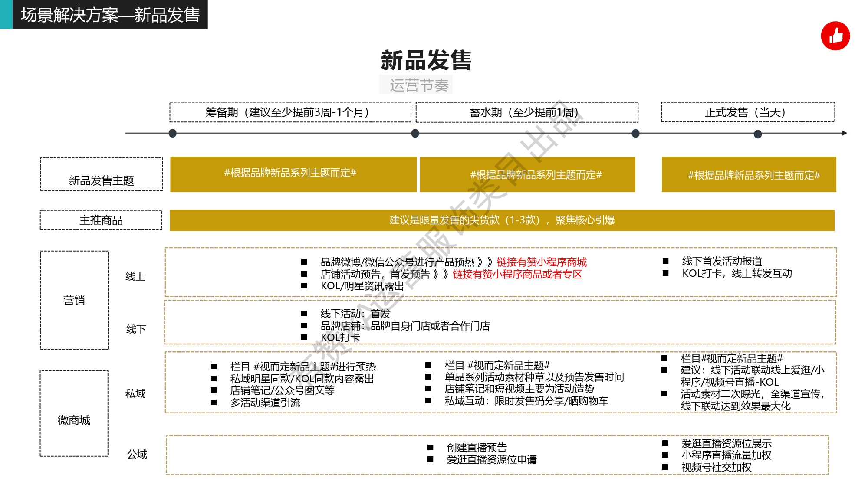The height and width of the screenshot is (488, 868).
Task: Click the slide title 场景解决方案—新品发售
Action: (110, 15)
